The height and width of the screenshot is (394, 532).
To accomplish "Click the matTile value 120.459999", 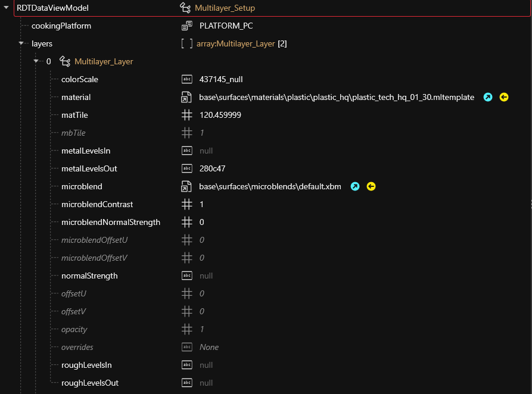I will coord(220,115).
